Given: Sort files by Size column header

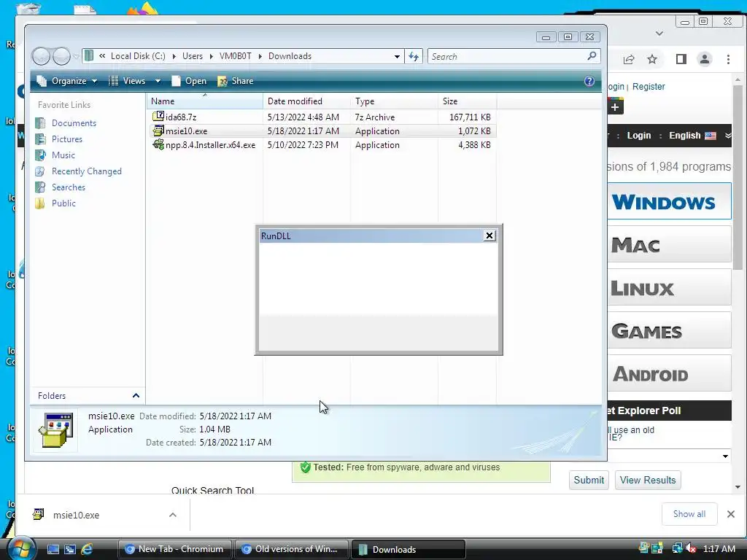Looking at the screenshot, I should [467, 101].
